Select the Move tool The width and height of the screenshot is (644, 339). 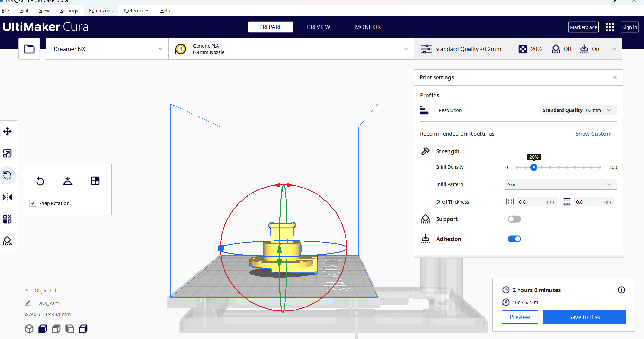point(7,131)
